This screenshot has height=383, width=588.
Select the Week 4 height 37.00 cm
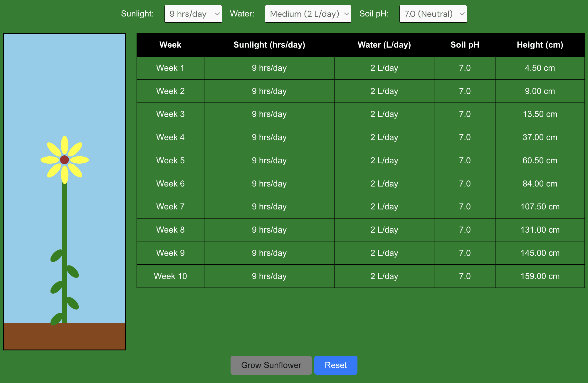[x=540, y=137]
